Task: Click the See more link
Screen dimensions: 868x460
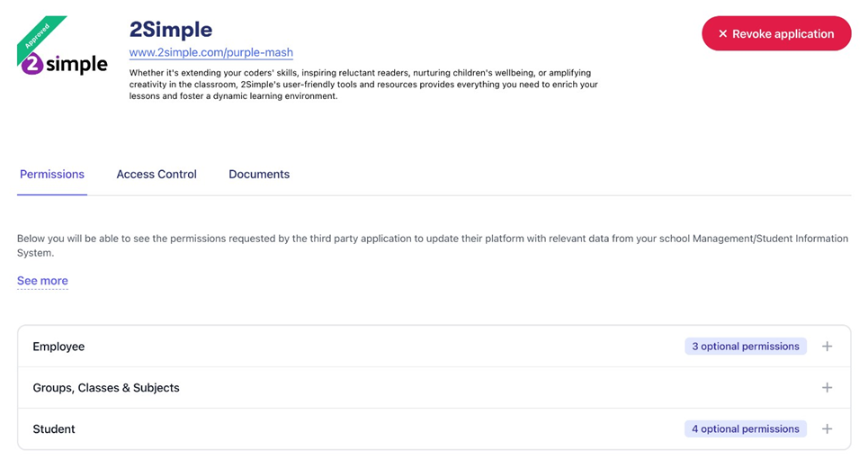Action: (42, 281)
